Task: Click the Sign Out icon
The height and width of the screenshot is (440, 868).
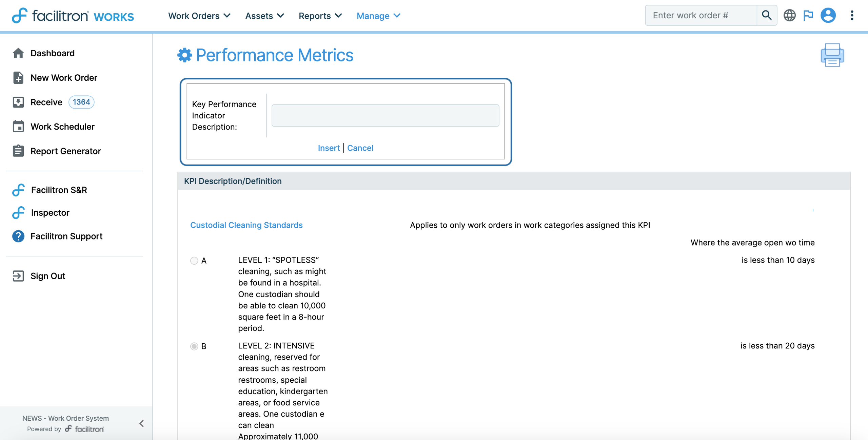Action: point(18,276)
